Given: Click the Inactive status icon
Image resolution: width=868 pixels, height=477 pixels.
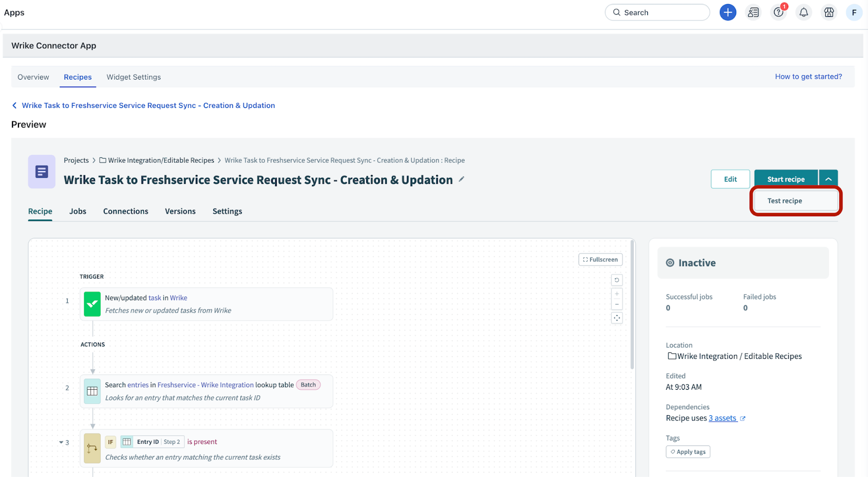Looking at the screenshot, I should pyautogui.click(x=670, y=263).
